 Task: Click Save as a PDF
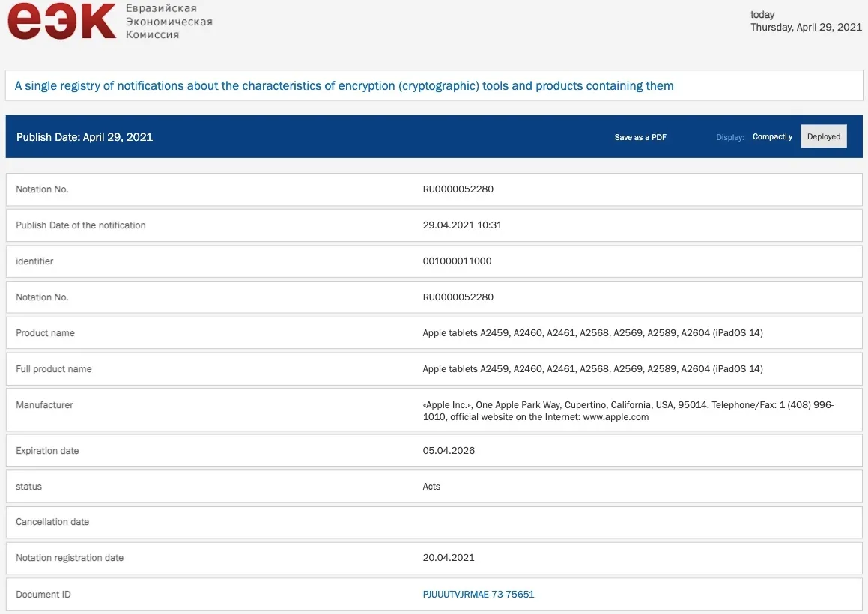point(640,137)
